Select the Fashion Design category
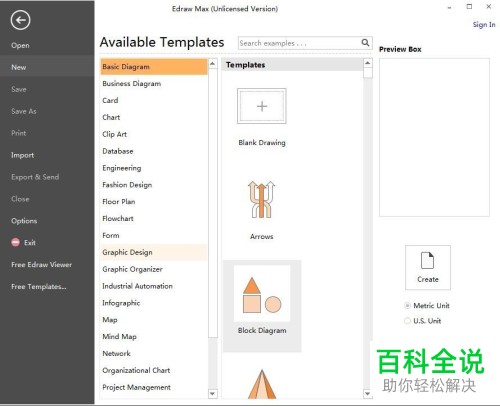The image size is (500, 406). tap(154, 185)
